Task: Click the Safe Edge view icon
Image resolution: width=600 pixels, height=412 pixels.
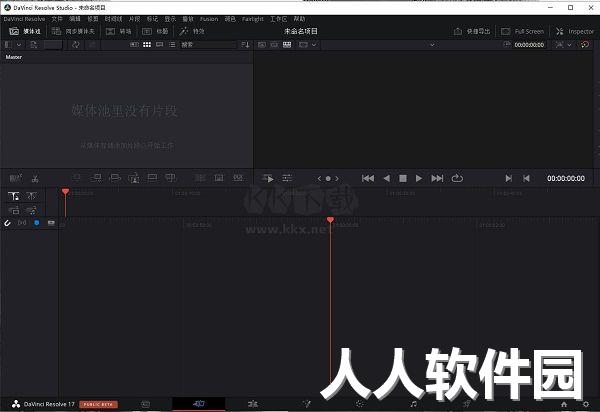Action: click(559, 45)
